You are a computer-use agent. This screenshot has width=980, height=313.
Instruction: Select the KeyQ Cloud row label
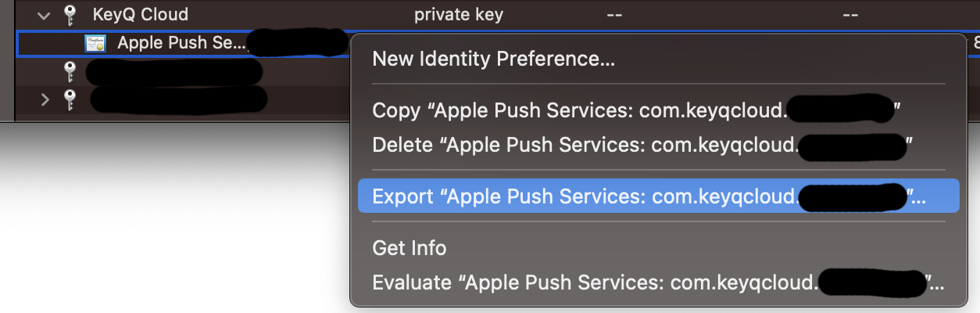140,14
